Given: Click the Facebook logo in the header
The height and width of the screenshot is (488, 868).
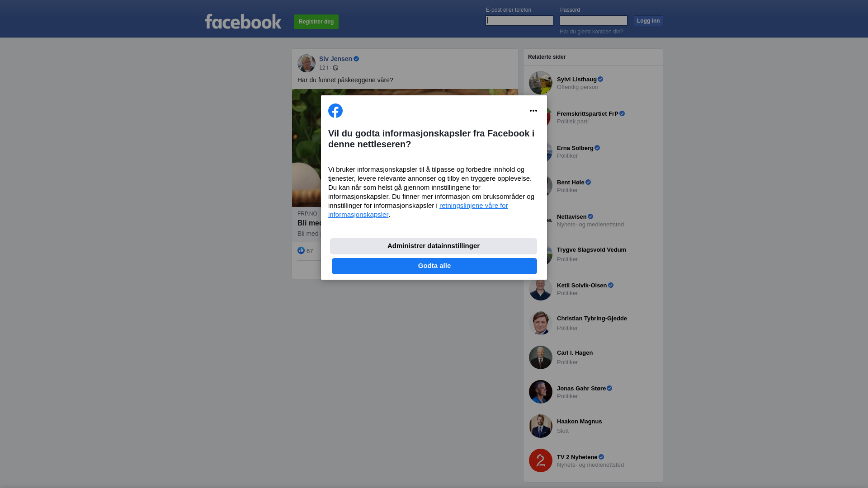Looking at the screenshot, I should [x=243, y=21].
